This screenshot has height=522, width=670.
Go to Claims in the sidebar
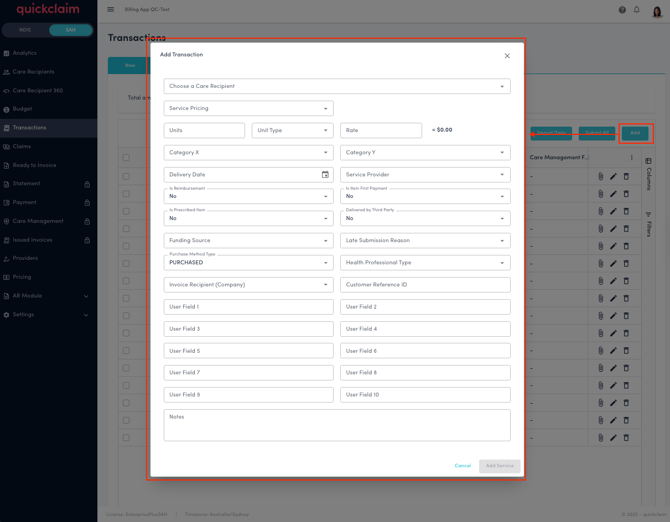click(x=22, y=146)
